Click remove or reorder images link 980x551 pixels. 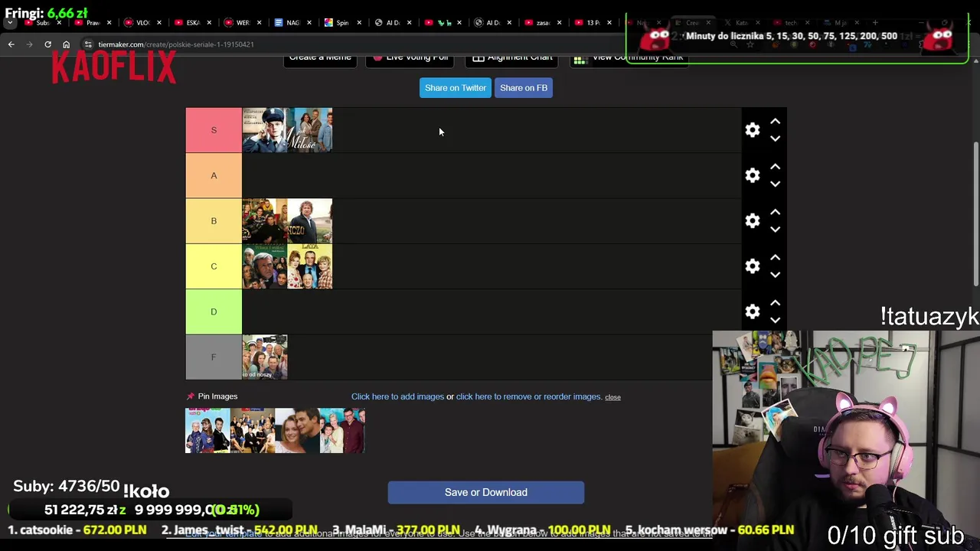tap(528, 396)
